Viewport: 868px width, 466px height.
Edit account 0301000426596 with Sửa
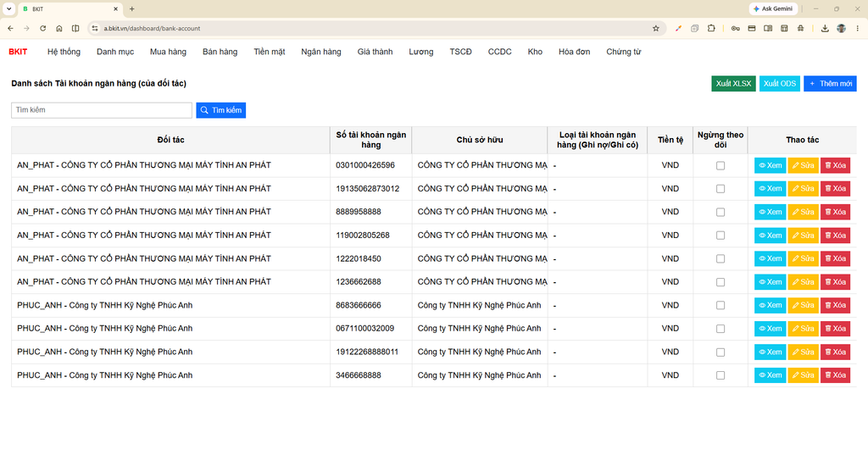803,165
